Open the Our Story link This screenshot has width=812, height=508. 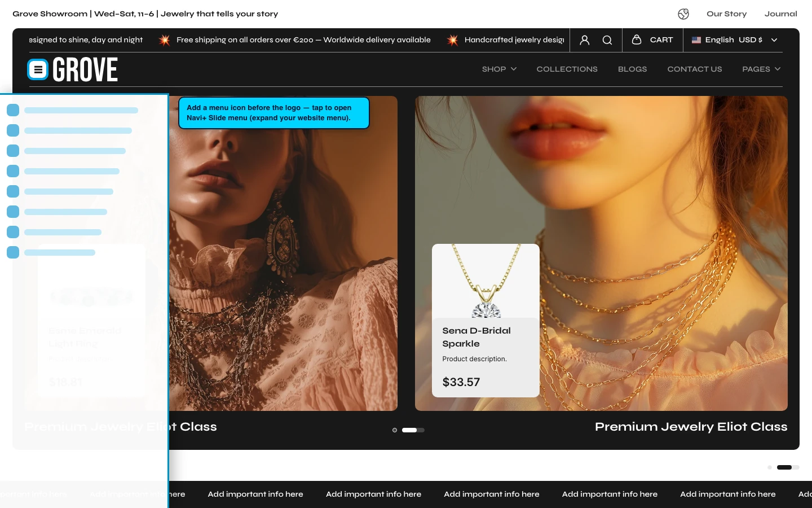click(x=726, y=14)
